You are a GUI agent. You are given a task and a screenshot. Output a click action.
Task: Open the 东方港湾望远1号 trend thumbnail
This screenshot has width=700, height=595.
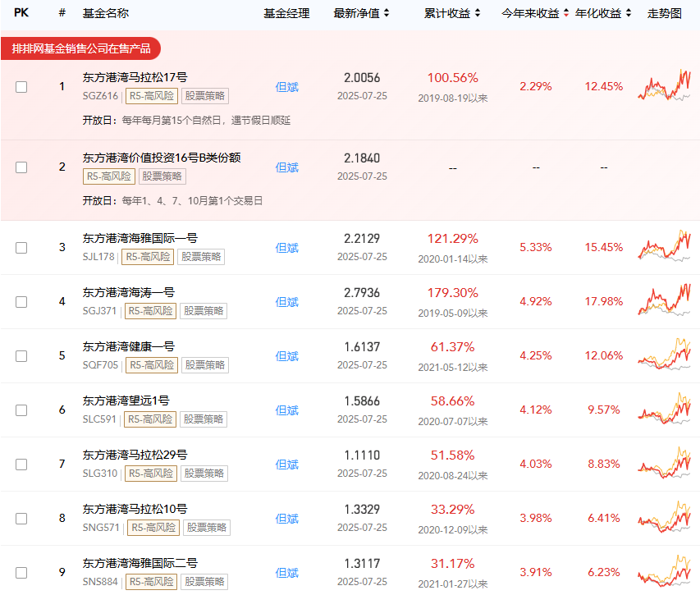(x=664, y=409)
